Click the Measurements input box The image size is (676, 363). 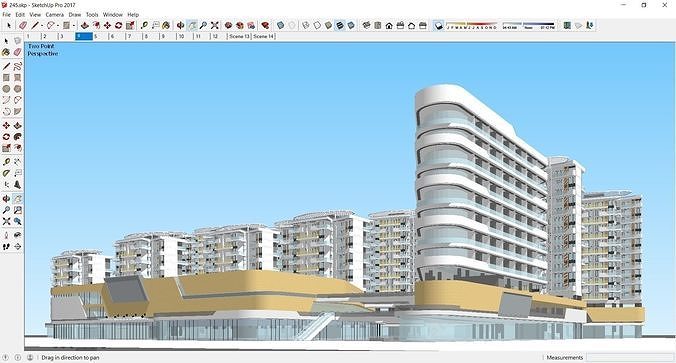click(x=630, y=357)
